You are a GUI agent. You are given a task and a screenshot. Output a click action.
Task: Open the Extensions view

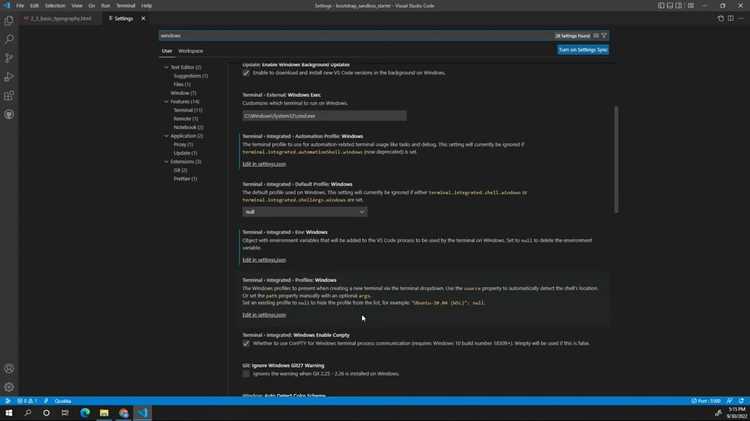9,96
